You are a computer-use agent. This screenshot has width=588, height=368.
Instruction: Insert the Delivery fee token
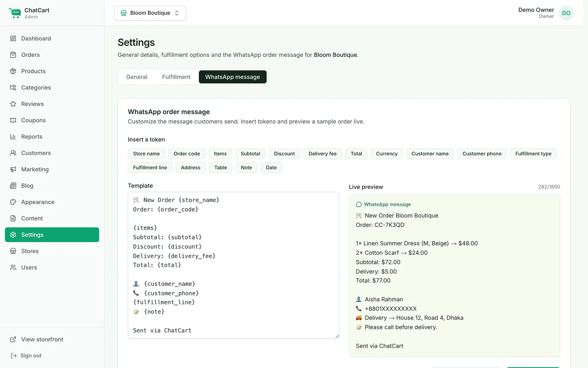(x=323, y=154)
